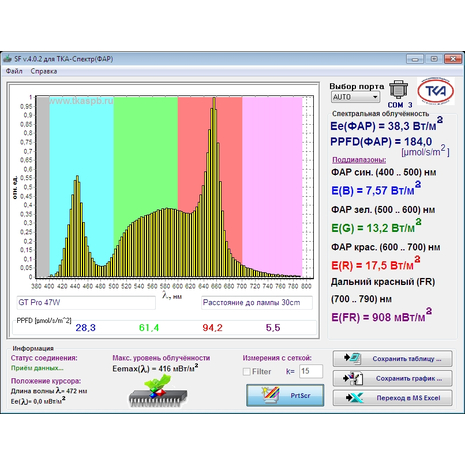Click the save table icon
Image resolution: width=465 pixels, height=465 pixels.
353,359
